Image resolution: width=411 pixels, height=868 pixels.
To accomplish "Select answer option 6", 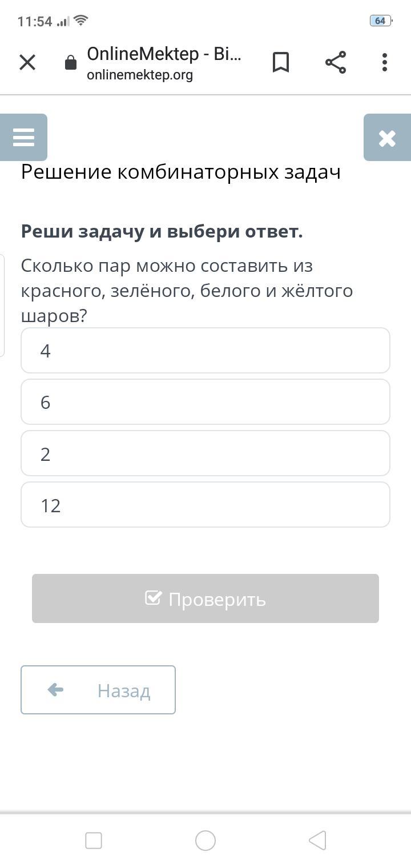I will (205, 402).
